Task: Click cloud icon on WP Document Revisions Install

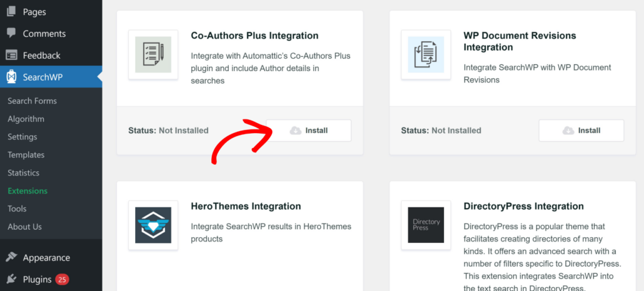Action: [x=568, y=131]
